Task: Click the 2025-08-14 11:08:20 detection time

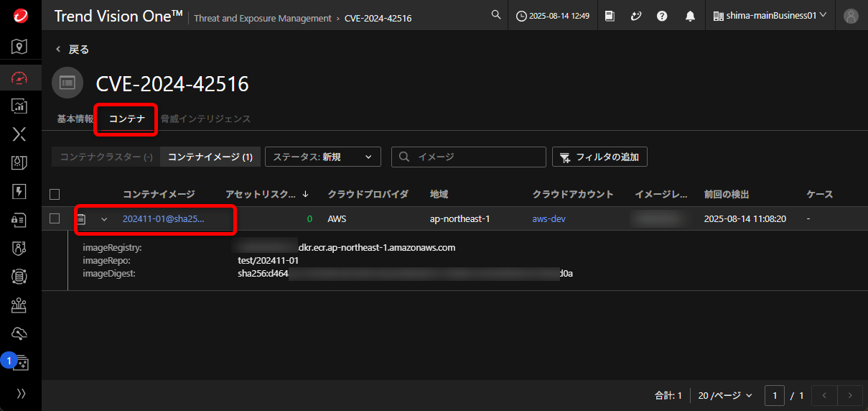Action: [x=745, y=218]
